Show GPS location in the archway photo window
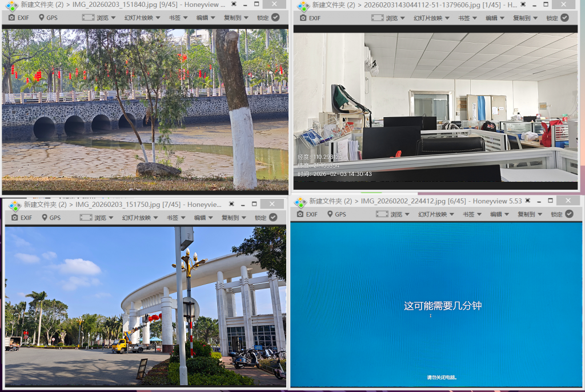 (x=51, y=218)
